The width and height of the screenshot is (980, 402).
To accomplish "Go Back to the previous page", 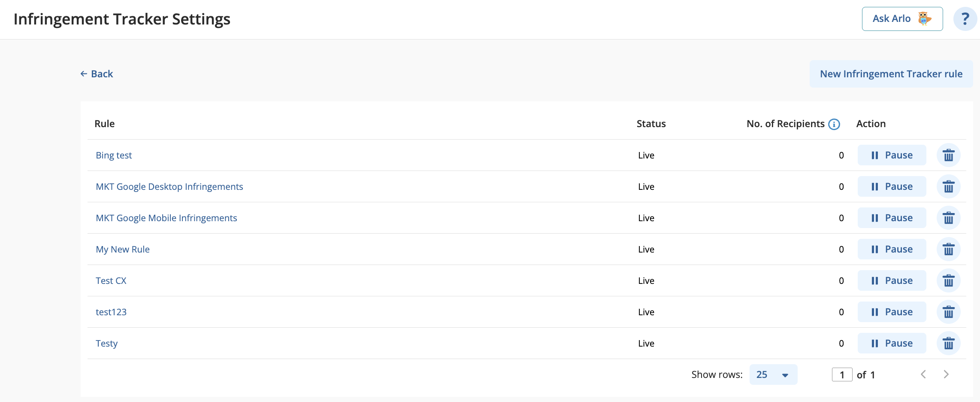I will pyautogui.click(x=97, y=74).
